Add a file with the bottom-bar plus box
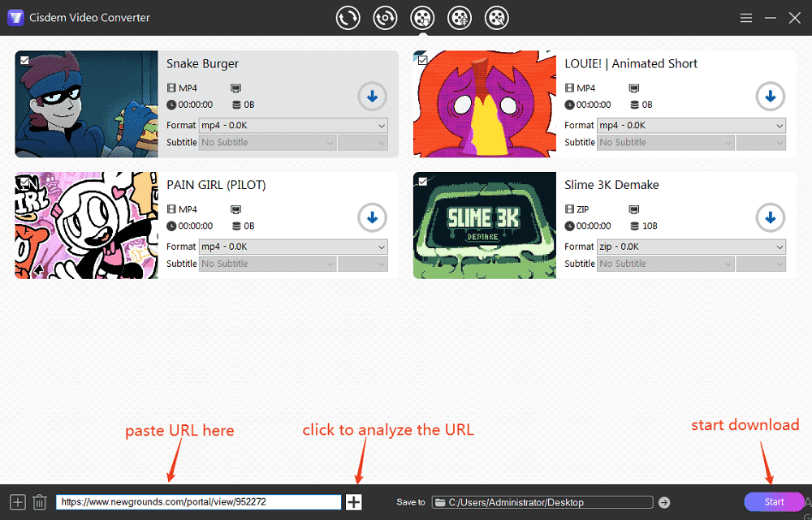 (x=18, y=502)
